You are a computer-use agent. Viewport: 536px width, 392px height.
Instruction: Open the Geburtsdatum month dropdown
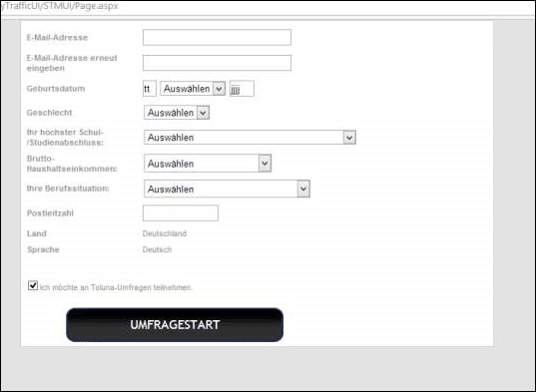click(x=193, y=89)
